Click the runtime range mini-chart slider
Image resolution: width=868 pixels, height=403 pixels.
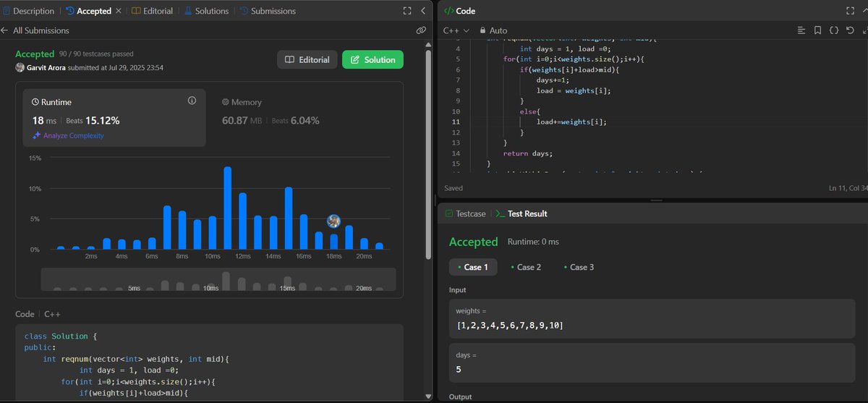tap(218, 279)
